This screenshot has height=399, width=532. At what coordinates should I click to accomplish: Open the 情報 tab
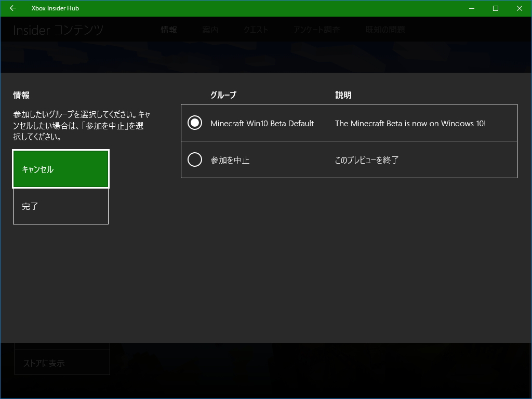click(169, 30)
